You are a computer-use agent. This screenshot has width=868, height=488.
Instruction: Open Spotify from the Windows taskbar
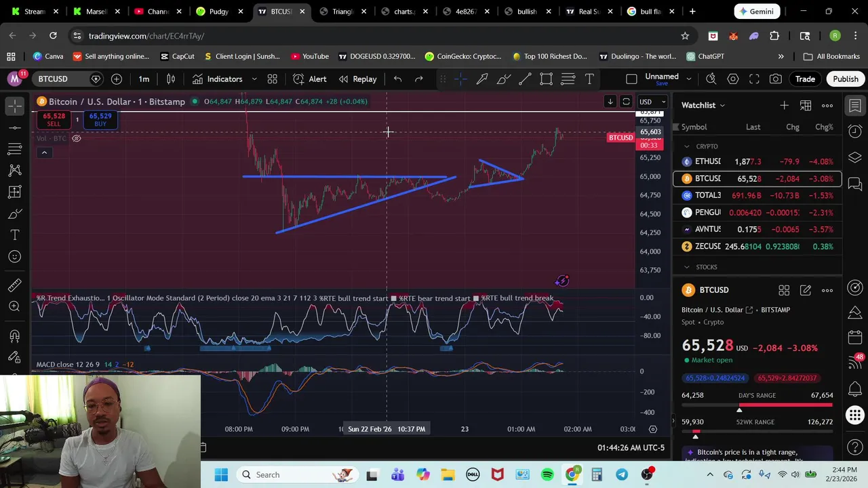(x=547, y=474)
